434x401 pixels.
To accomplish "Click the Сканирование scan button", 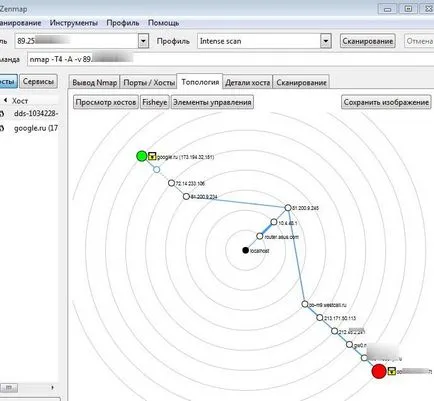I will [x=368, y=41].
